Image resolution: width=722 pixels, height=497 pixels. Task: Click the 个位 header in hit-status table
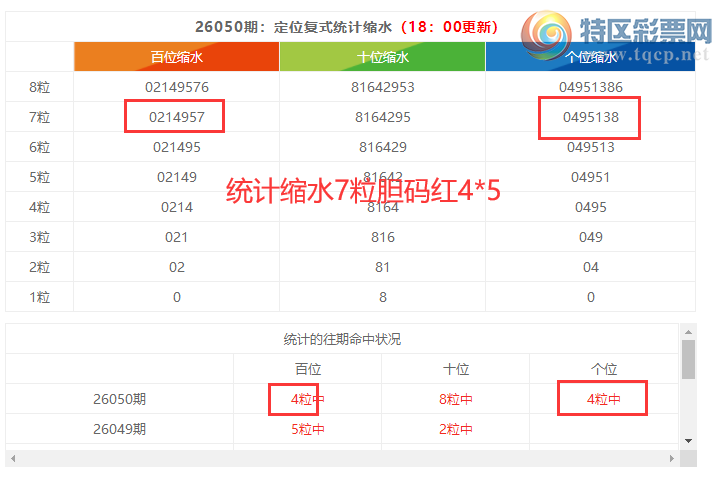tap(604, 369)
